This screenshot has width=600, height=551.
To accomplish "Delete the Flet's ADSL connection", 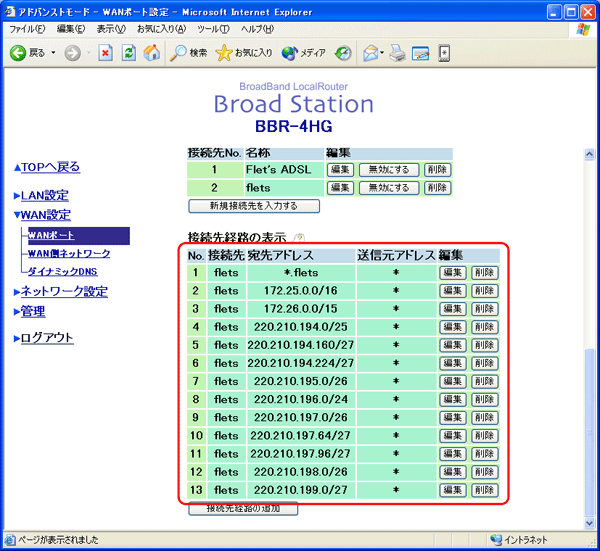I will [437, 170].
